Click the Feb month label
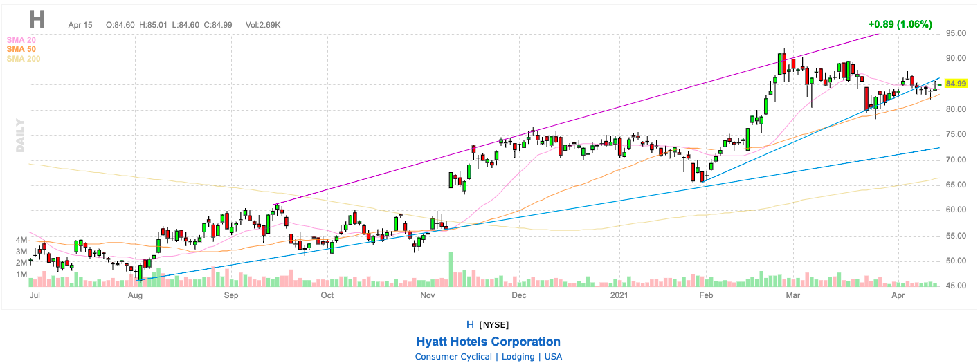The image size is (980, 363). [x=706, y=296]
